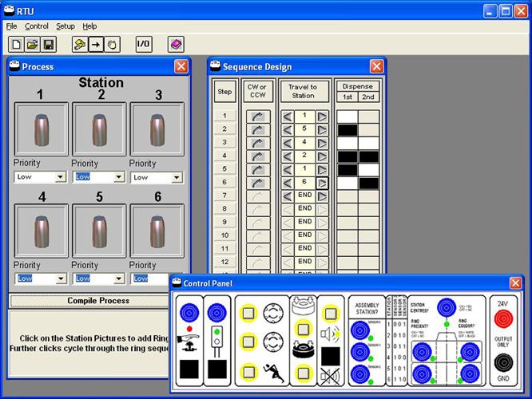Open Station 3 Priority dropdown
Viewport: 532px width, 399px height.
tap(177, 177)
